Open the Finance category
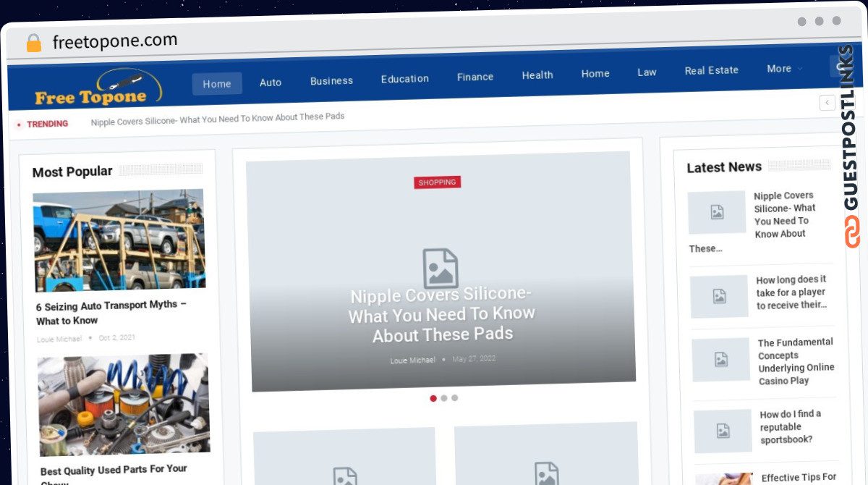 click(475, 77)
